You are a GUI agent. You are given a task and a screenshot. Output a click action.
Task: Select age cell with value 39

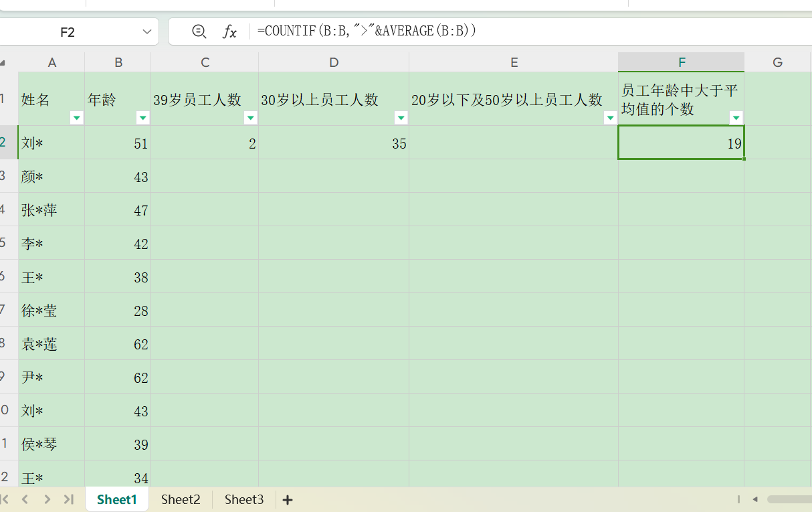[x=118, y=444]
